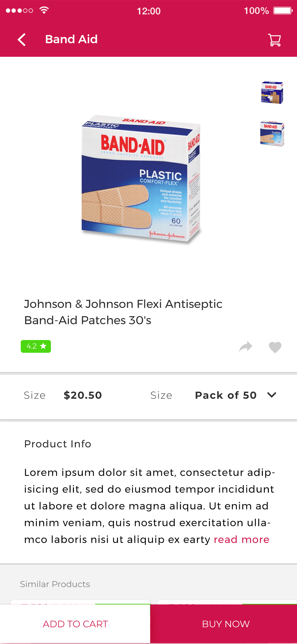Open the Pack of 50 size selector
Screen dimensions: 297x644
tap(226, 395)
